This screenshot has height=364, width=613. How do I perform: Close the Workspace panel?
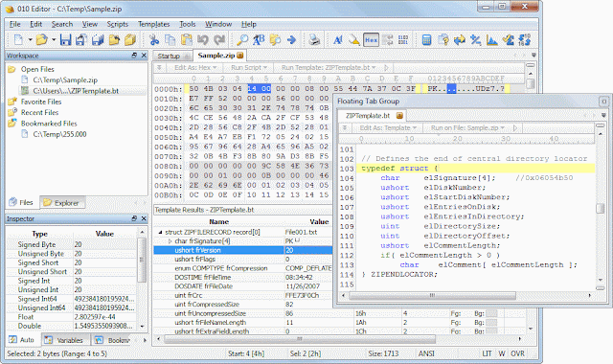tap(144, 56)
